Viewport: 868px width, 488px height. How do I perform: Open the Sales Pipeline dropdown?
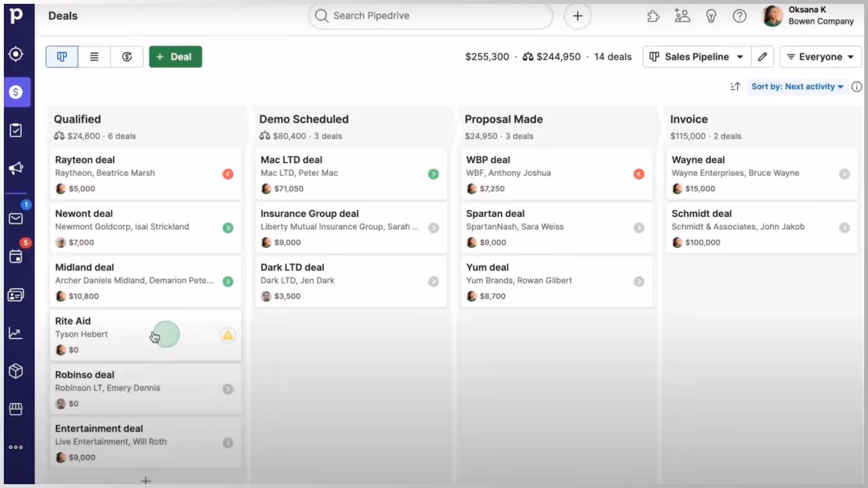click(696, 57)
